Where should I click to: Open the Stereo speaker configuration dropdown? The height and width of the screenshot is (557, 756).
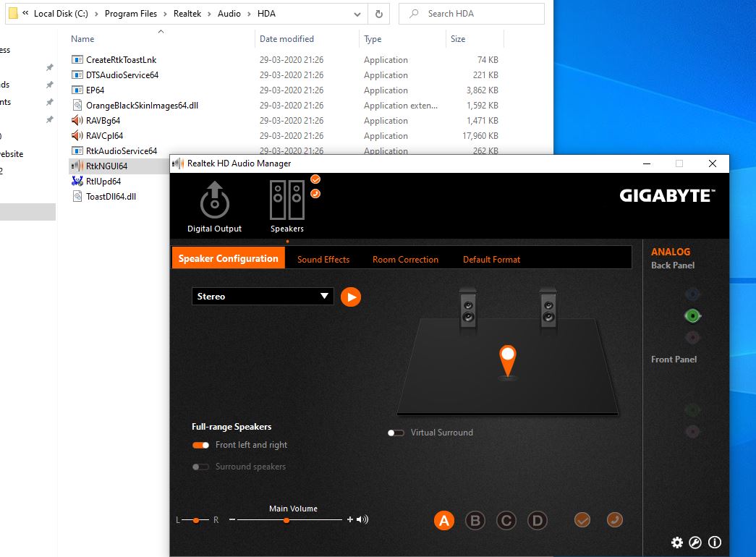click(263, 296)
